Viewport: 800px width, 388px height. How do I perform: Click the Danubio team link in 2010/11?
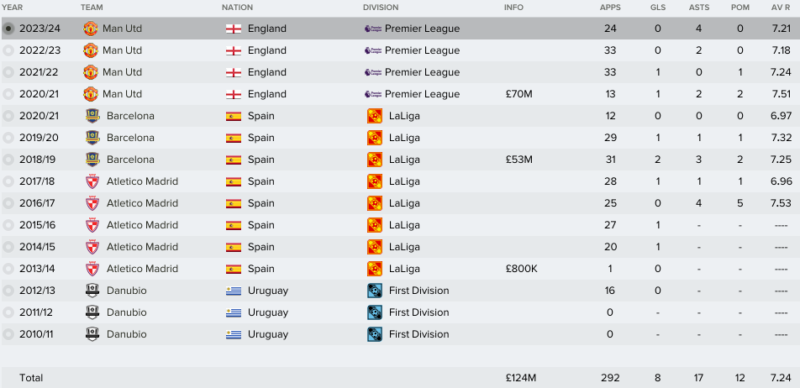coord(127,334)
